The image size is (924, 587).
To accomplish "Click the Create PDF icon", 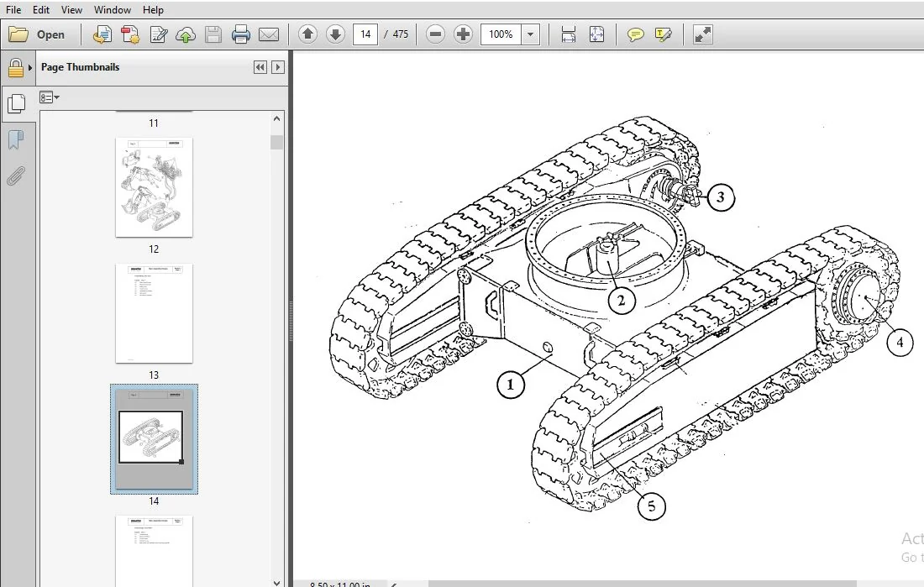I will click(102, 34).
